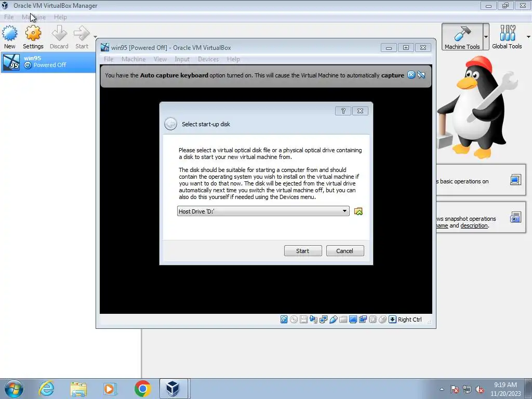Click the host key arrow indicator icon

(x=392, y=320)
